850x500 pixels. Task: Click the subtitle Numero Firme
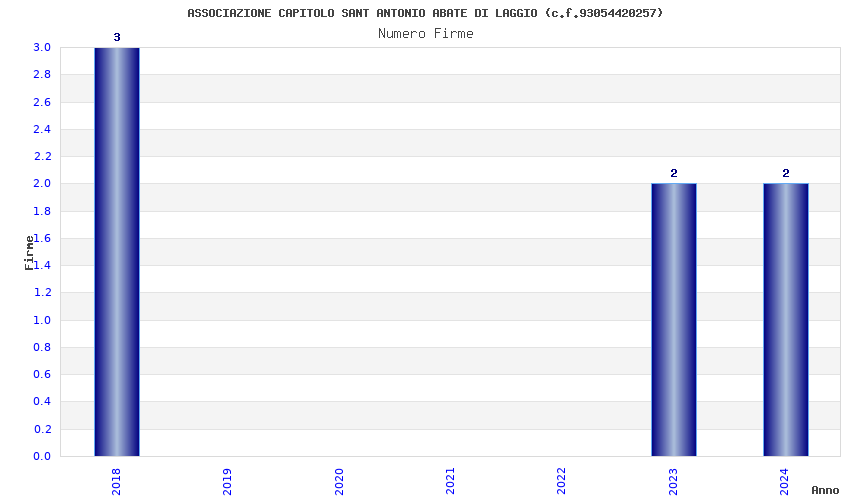click(426, 34)
